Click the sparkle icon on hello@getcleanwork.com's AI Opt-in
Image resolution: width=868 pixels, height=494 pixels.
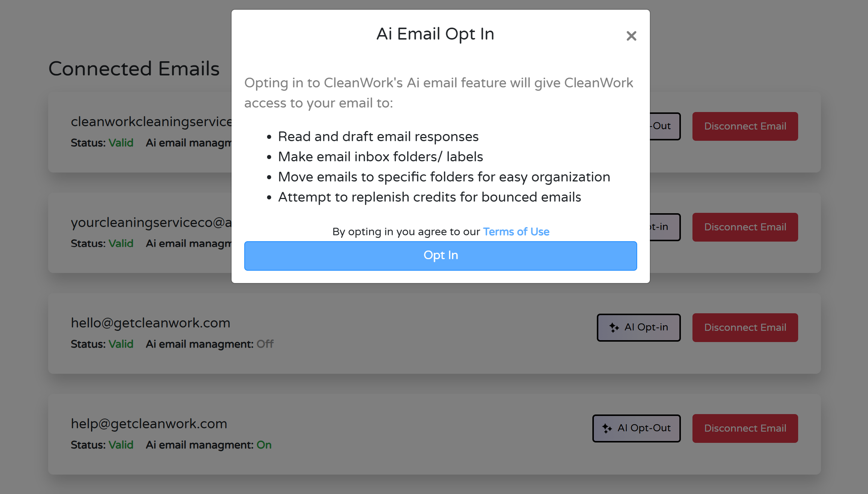point(614,328)
